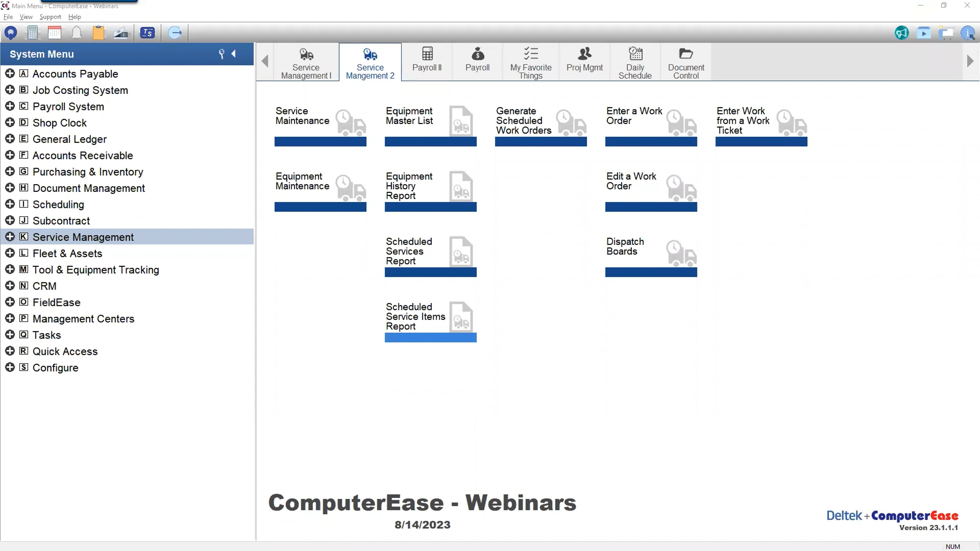This screenshot has height=551, width=980.
Task: Click the bell notifications icon
Action: [76, 33]
